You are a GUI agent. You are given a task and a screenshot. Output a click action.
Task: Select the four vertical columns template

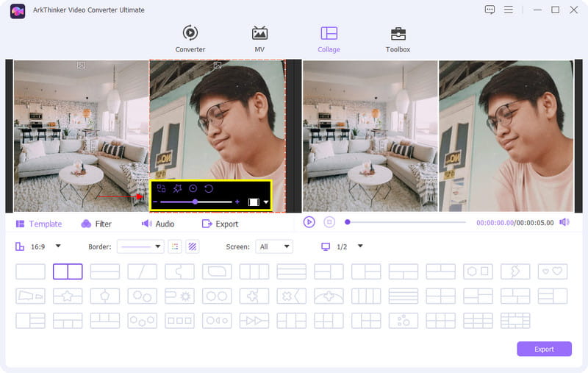[x=366, y=296]
